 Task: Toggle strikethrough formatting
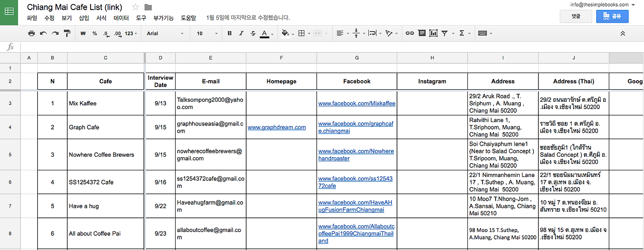click(253, 33)
